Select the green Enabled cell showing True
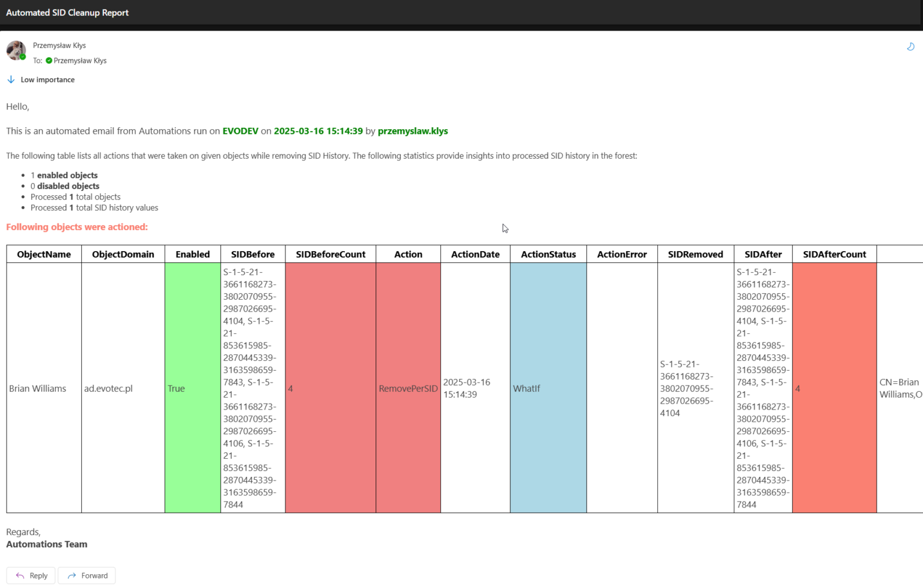The image size is (923, 588). coord(192,388)
